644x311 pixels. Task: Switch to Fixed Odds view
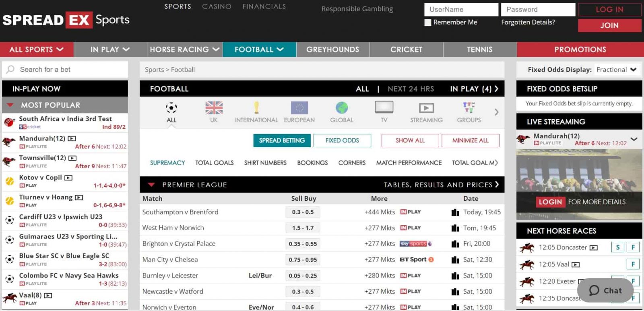(x=342, y=140)
